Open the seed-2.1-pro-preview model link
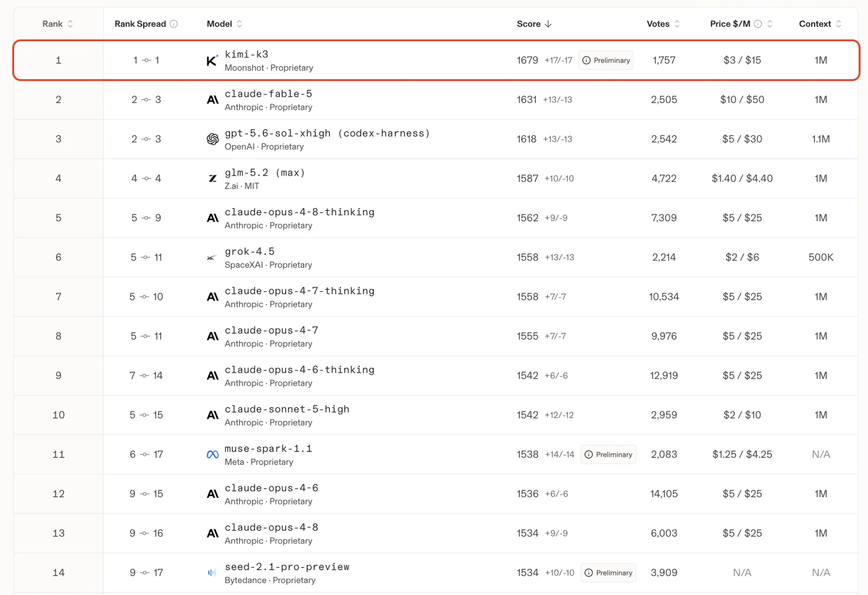This screenshot has height=595, width=868. pyautogui.click(x=287, y=567)
